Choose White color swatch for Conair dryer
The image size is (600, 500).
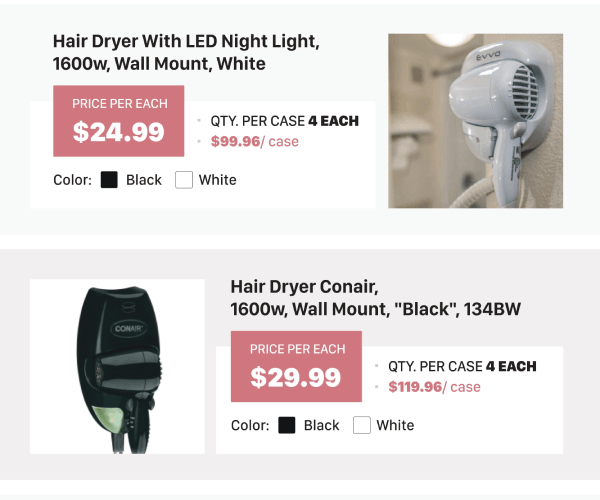362,425
